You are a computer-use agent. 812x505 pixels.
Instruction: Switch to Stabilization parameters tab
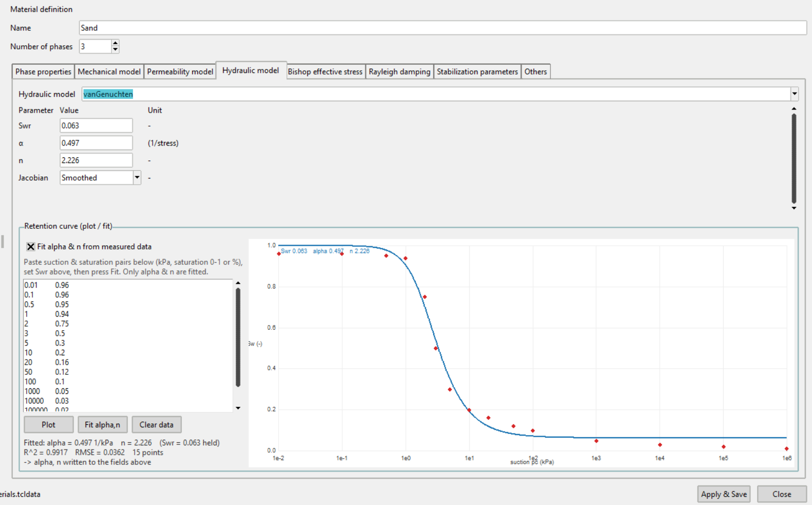click(477, 71)
